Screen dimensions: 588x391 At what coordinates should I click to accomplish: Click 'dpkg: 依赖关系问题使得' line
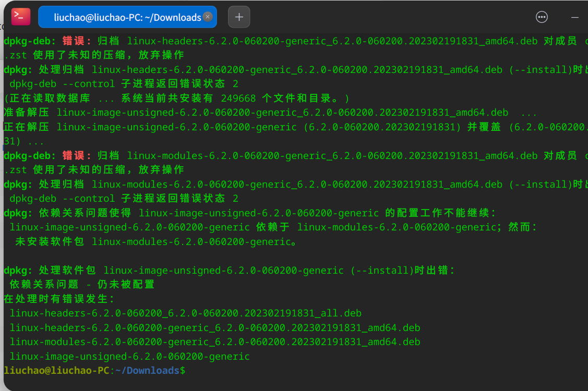point(250,213)
